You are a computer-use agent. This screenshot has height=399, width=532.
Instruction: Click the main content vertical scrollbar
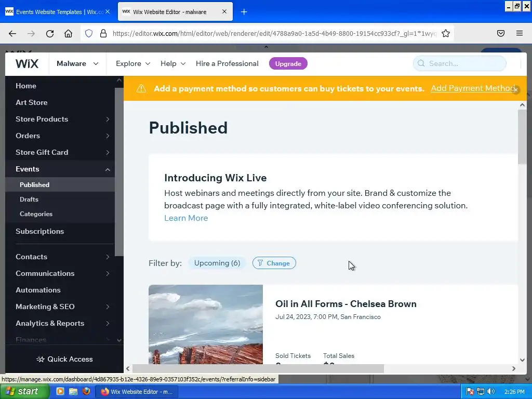click(522, 137)
